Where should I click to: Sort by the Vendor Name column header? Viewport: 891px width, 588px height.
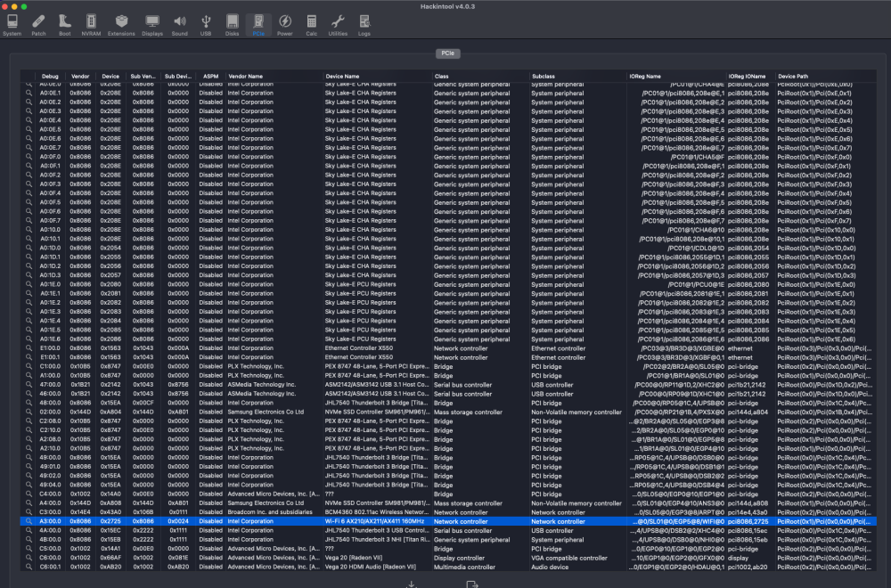click(x=274, y=76)
